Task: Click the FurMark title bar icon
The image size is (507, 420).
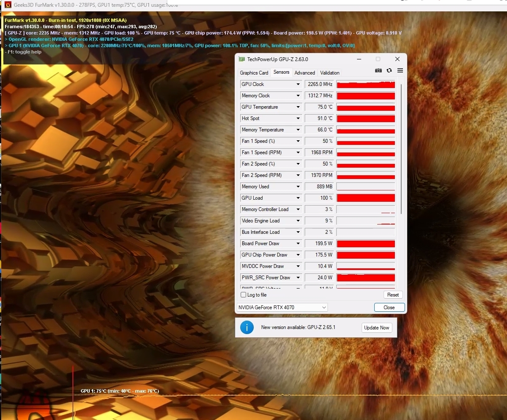Action: point(8,5)
